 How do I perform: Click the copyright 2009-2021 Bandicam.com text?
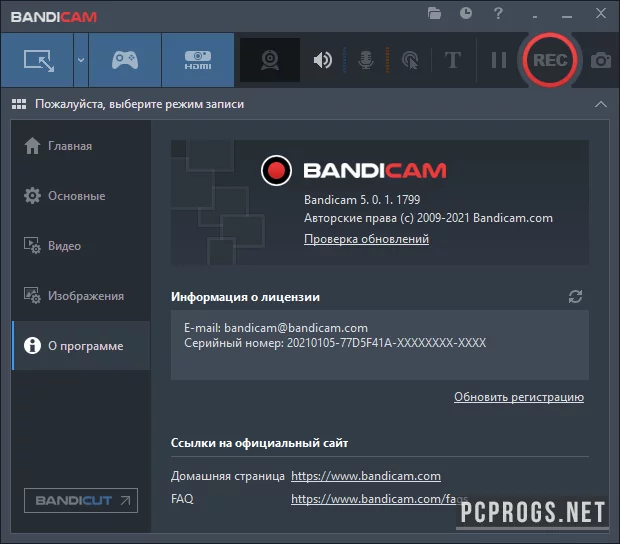pyautogui.click(x=428, y=218)
